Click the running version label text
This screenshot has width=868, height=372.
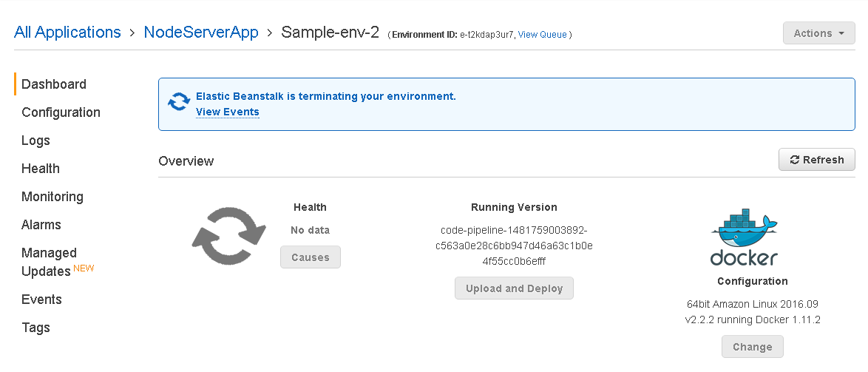tap(515, 246)
